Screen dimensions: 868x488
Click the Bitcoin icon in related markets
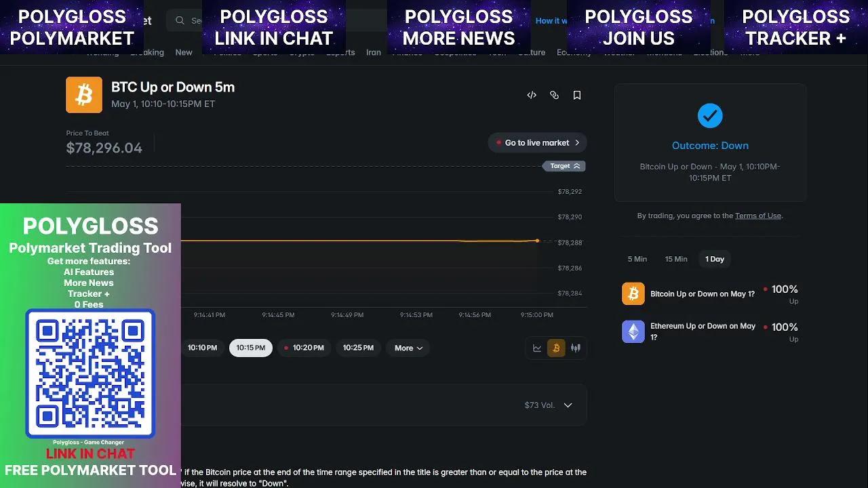pyautogui.click(x=633, y=293)
